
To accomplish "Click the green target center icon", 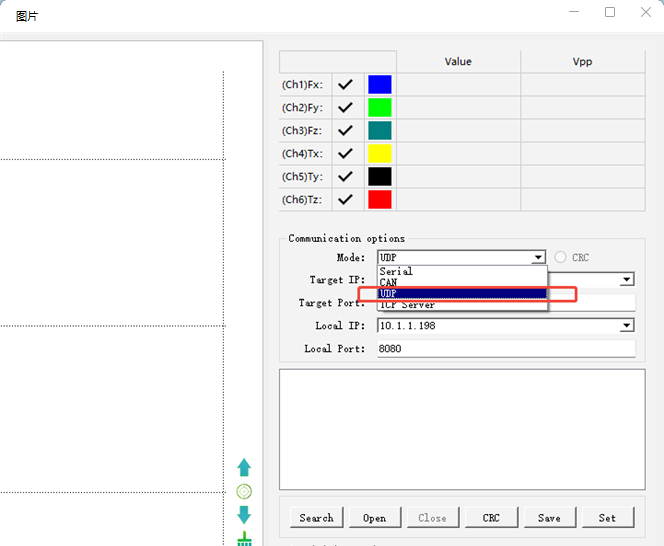I will pos(244,491).
